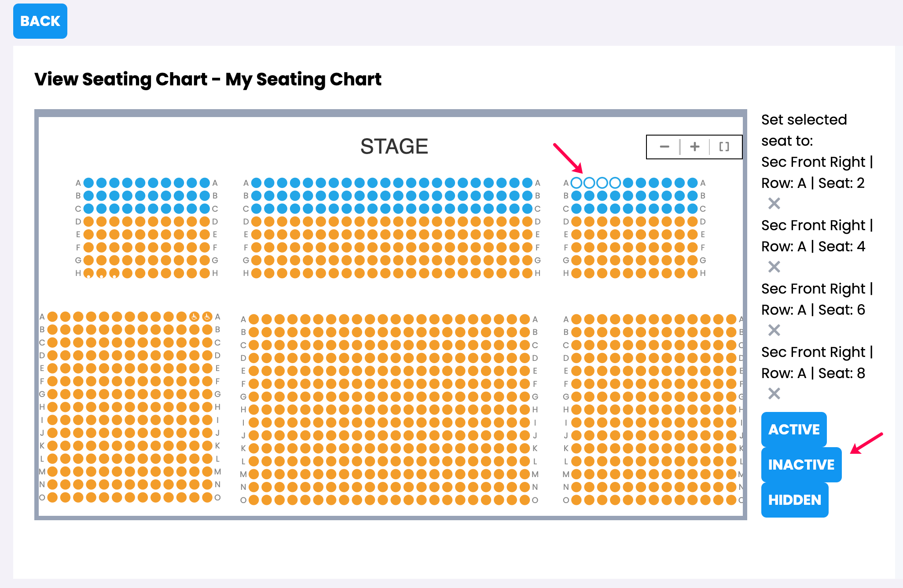Select first wheelchair seat in lower-left section

click(194, 316)
